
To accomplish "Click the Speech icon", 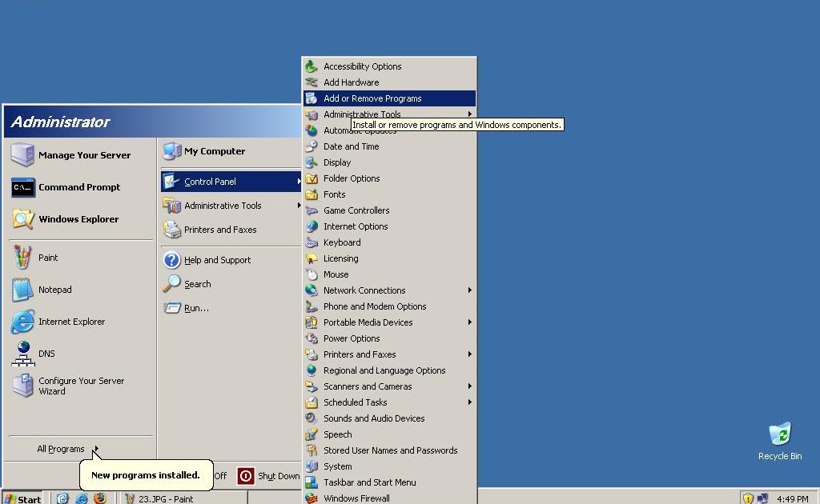I will click(x=312, y=434).
